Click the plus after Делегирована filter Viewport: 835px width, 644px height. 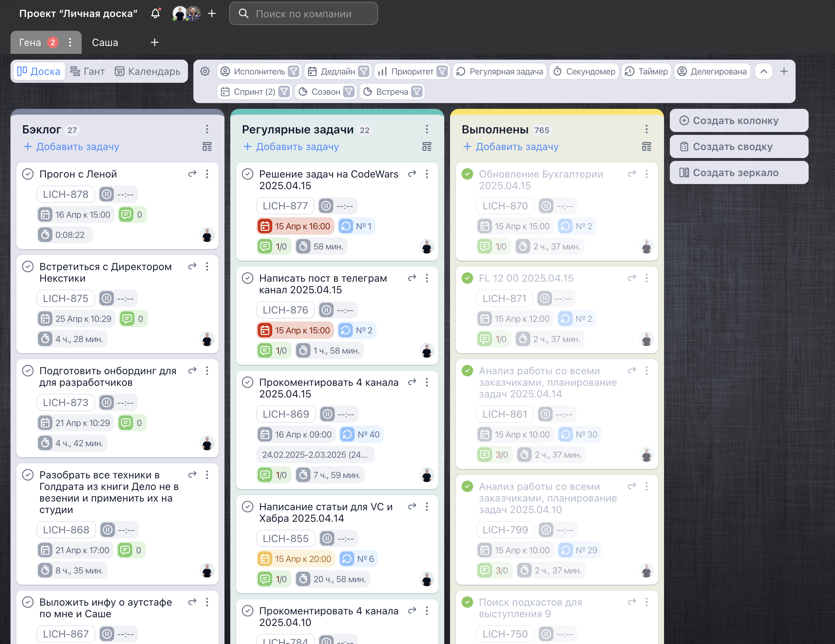coord(784,72)
